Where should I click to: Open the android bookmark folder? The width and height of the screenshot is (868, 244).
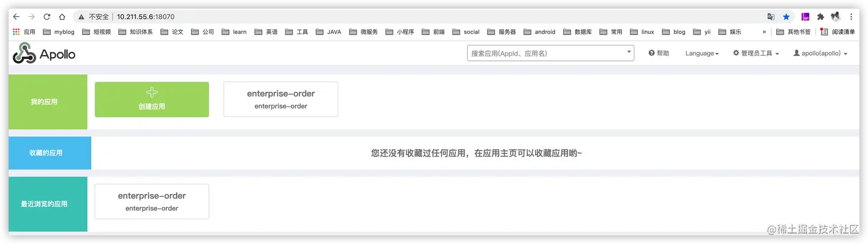click(540, 32)
